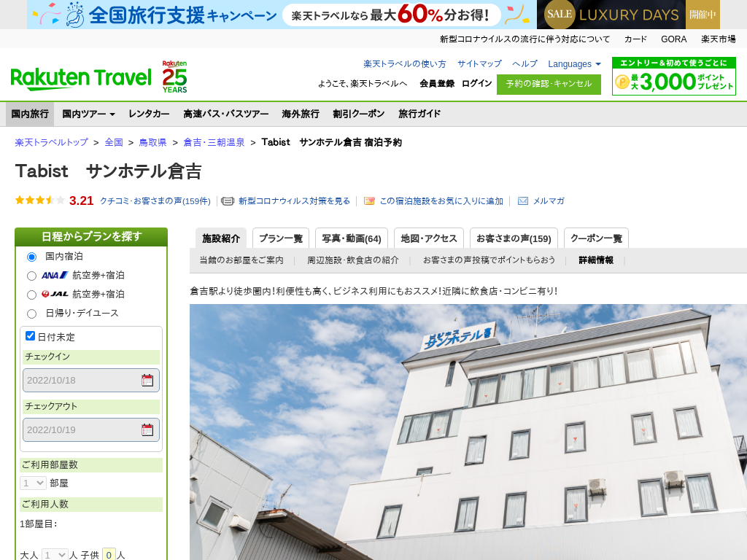747x560 pixels.
Task: Uncheck the 日付未定 checkbox
Action: click(30, 335)
